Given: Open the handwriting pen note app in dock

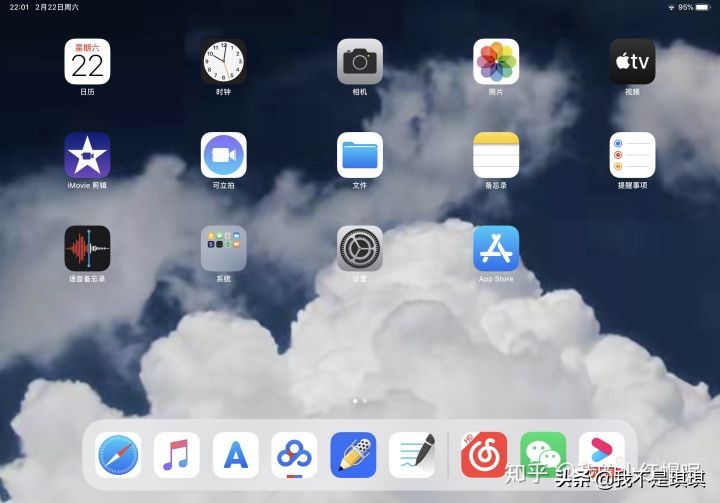Looking at the screenshot, I should click(x=412, y=455).
